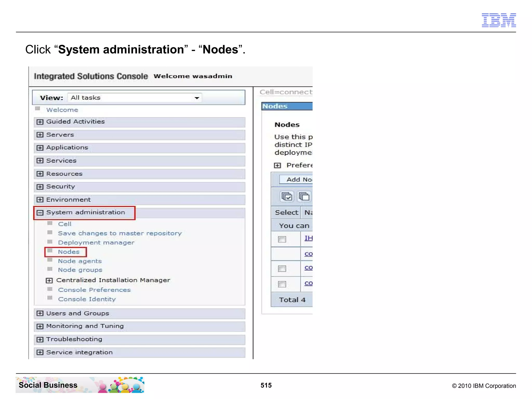Collapse the System administration section
The height and width of the screenshot is (399, 532).
[40, 213]
